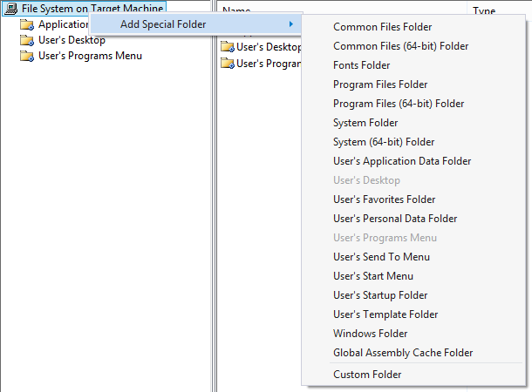
Task: Click the User's Programs Menu folder icon in tree
Action: [27, 56]
